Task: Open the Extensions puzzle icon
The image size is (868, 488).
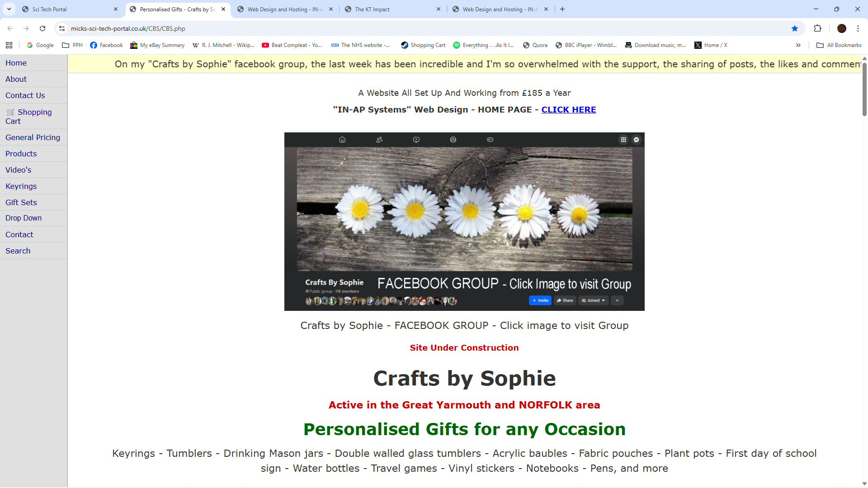Action: [817, 28]
